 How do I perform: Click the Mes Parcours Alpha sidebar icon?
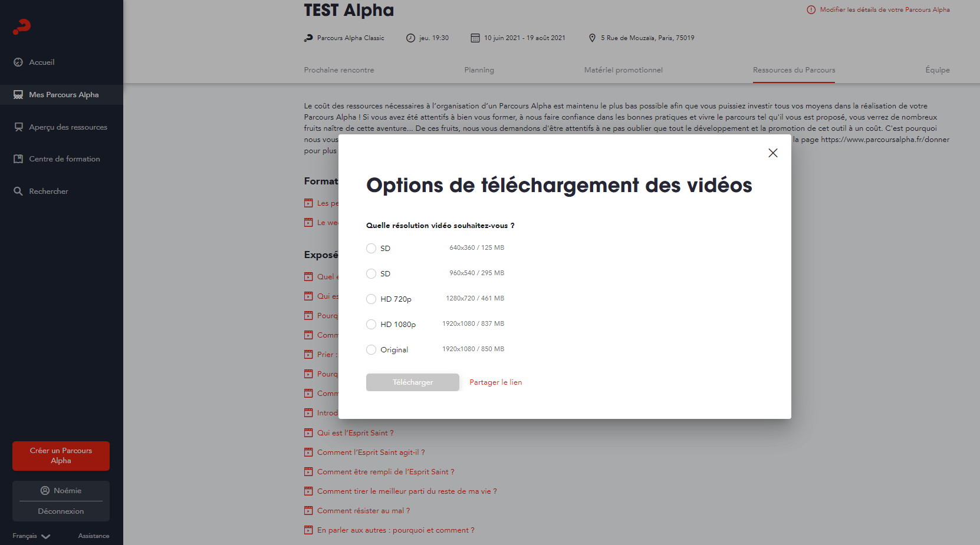click(18, 95)
